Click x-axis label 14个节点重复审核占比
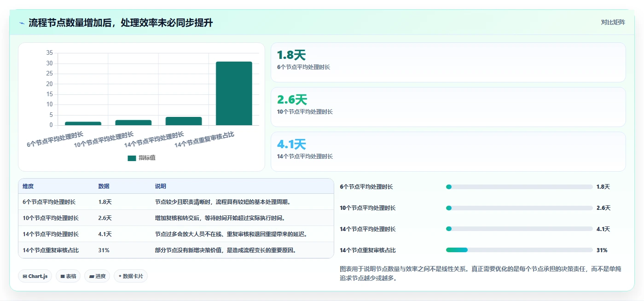 coord(204,139)
